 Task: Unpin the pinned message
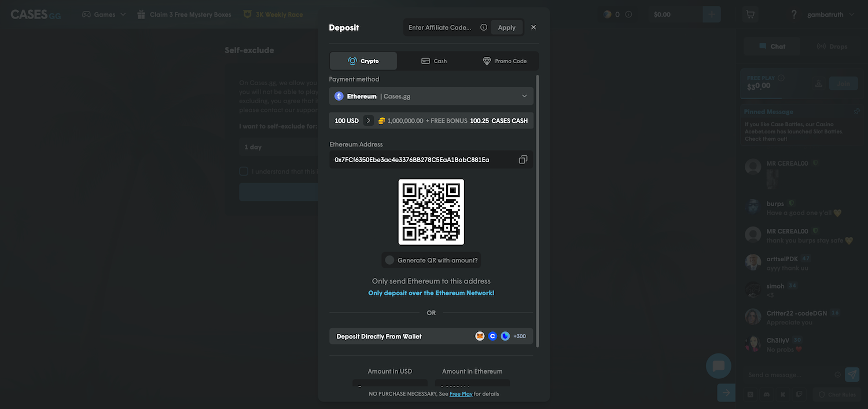857,111
